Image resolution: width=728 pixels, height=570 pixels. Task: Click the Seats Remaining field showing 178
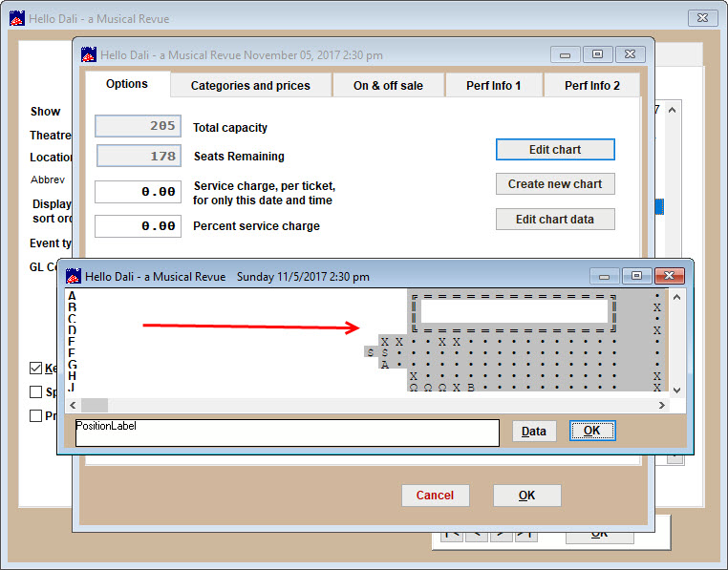(x=139, y=156)
